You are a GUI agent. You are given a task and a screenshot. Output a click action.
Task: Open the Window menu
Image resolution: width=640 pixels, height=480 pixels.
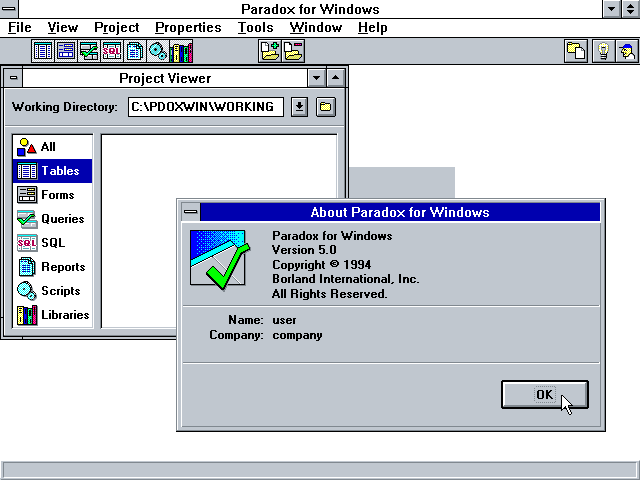tap(316, 27)
